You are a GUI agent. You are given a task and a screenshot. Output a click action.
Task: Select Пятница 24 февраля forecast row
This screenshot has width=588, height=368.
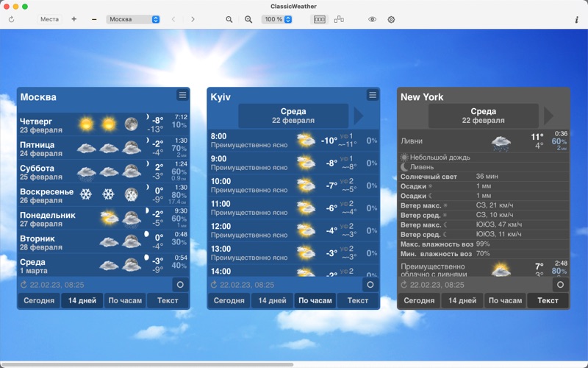(104, 149)
